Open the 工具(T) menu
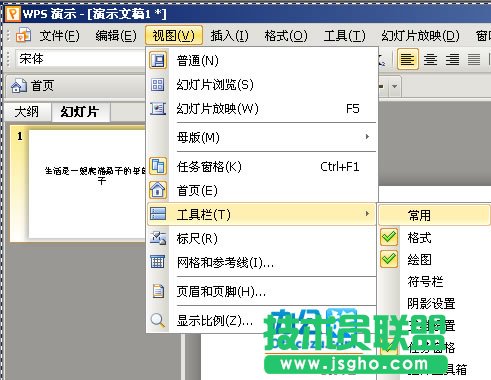The height and width of the screenshot is (380, 491). [345, 36]
